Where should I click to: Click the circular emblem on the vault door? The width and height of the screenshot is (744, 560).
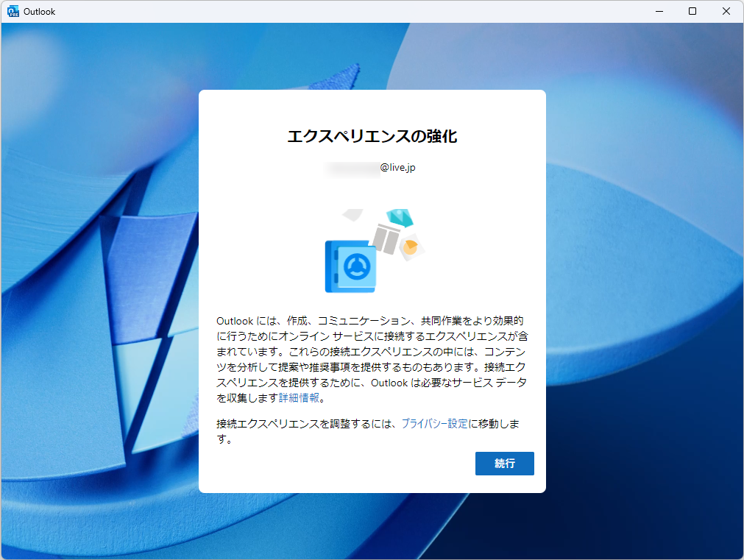pos(357,266)
